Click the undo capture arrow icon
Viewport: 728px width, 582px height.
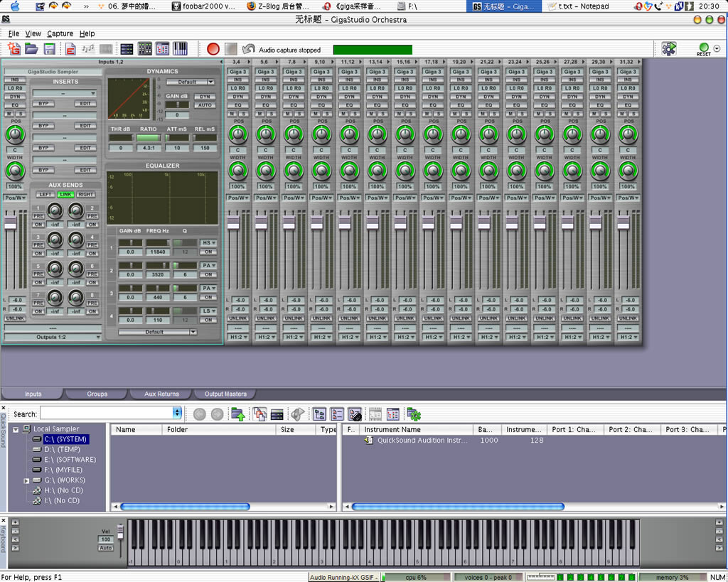coord(249,49)
